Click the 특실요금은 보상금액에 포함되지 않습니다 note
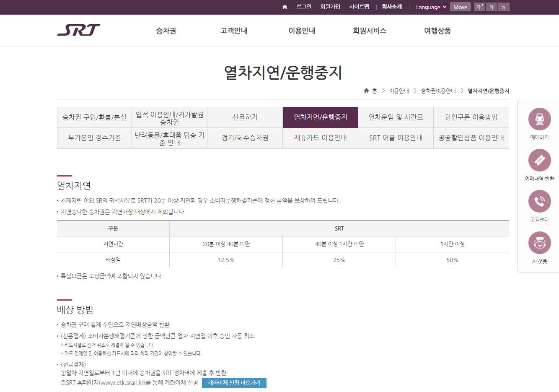This screenshot has width=559, height=392. click(111, 276)
